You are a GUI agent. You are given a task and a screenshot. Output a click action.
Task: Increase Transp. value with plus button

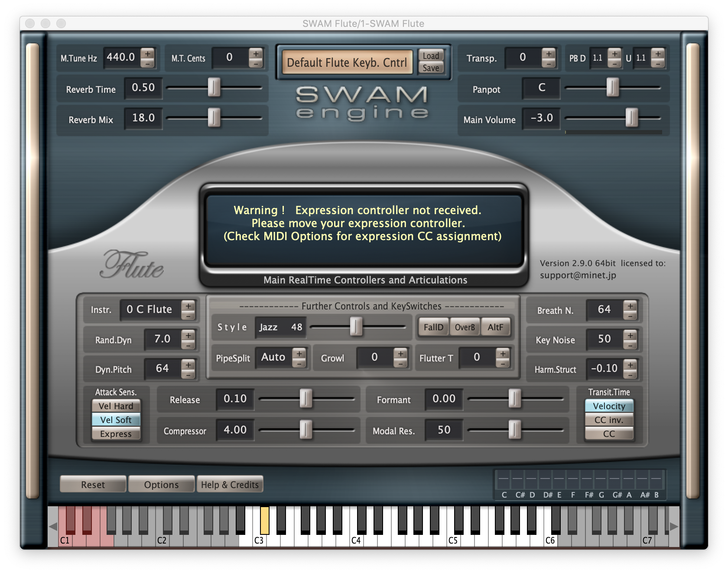[x=549, y=54]
